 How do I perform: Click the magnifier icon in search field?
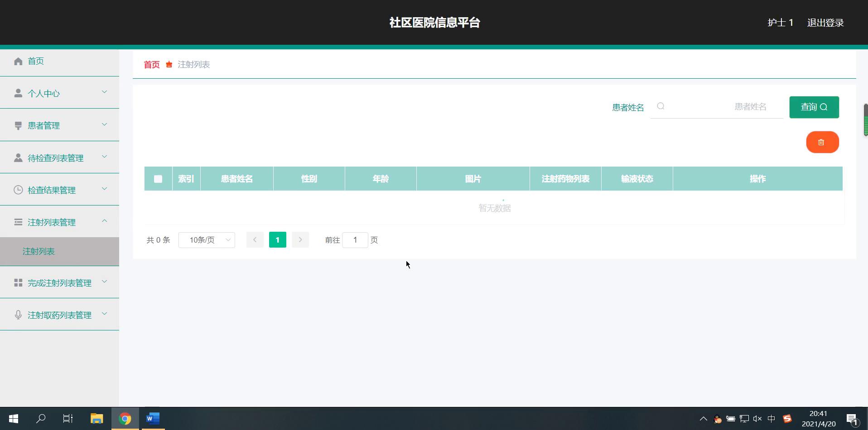[661, 106]
